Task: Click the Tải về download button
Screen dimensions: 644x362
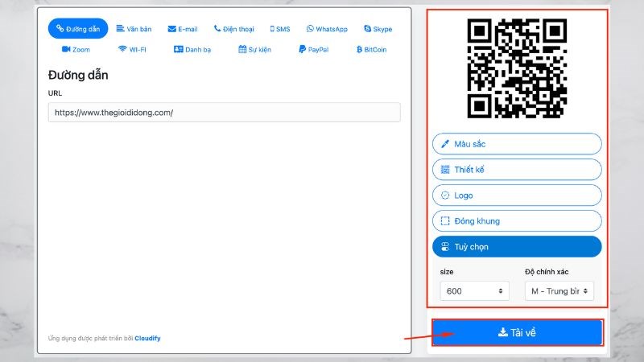Action: point(517,332)
